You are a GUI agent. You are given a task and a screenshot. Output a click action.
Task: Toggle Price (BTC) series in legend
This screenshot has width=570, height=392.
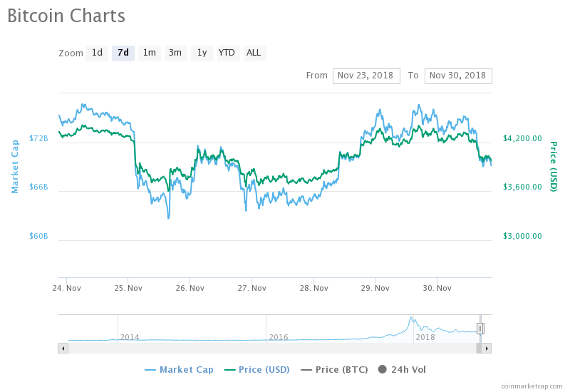334,370
